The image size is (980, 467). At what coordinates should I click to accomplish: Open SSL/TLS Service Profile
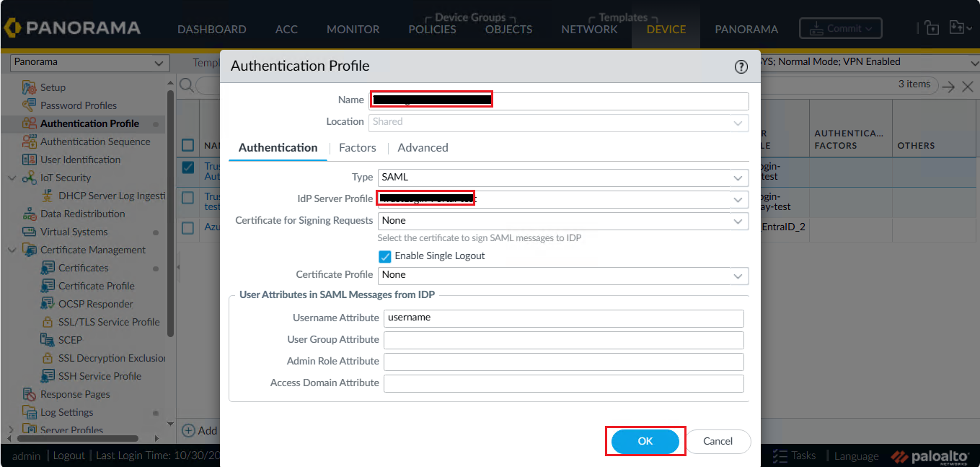click(x=109, y=322)
